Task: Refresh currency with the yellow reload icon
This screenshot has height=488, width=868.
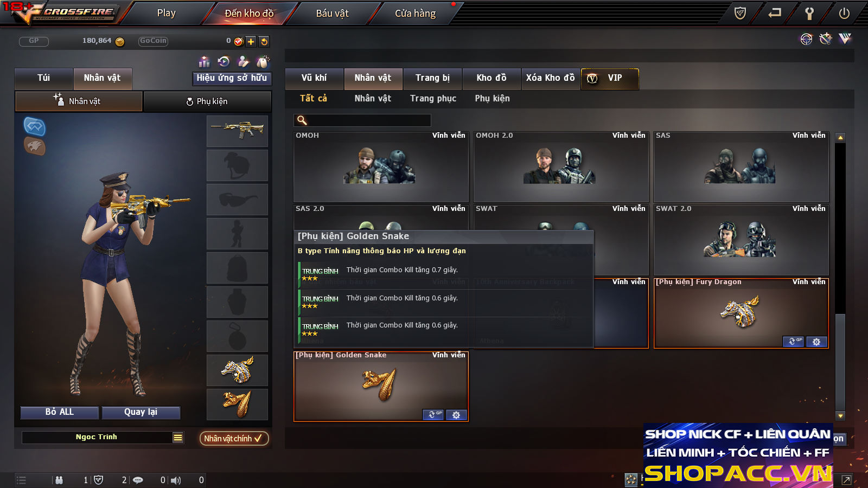Action: [x=264, y=41]
